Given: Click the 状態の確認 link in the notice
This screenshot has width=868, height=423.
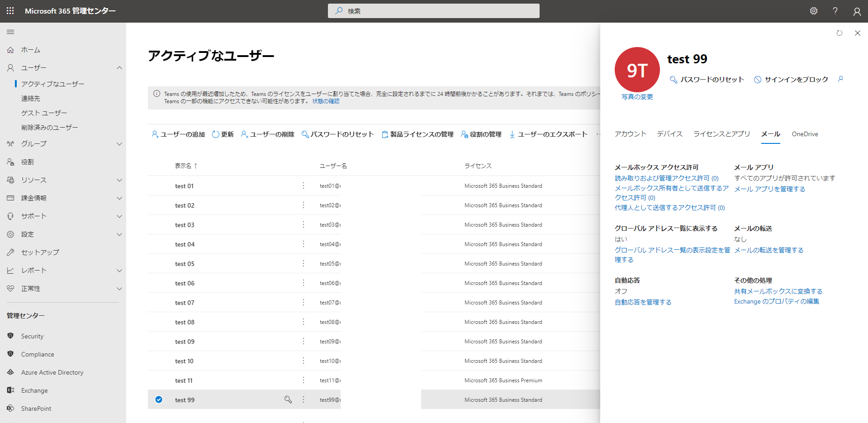Looking at the screenshot, I should pyautogui.click(x=326, y=101).
